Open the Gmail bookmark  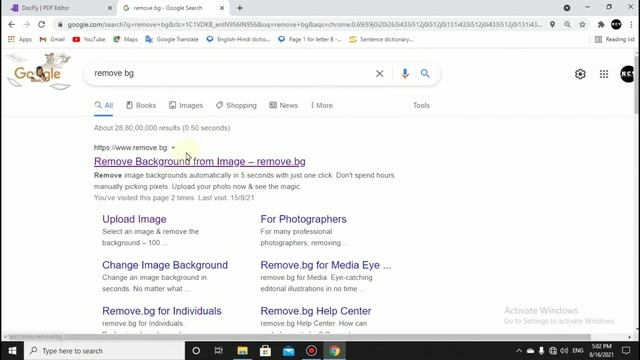click(x=52, y=39)
